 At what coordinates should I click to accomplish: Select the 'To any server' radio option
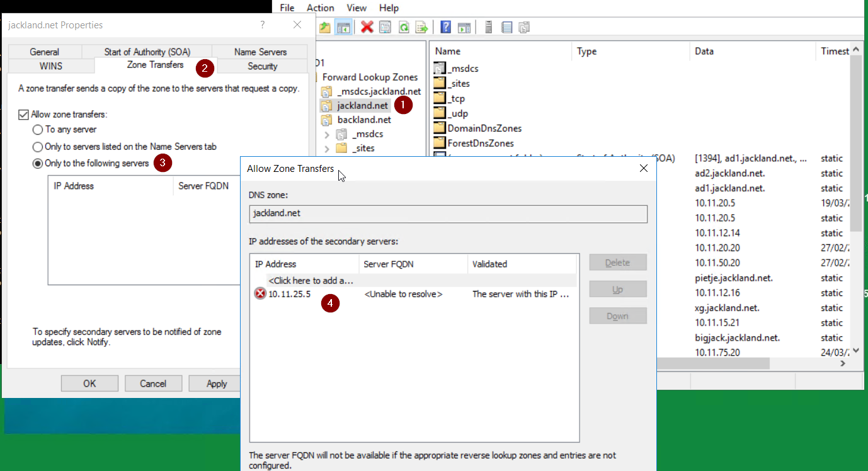tap(38, 130)
